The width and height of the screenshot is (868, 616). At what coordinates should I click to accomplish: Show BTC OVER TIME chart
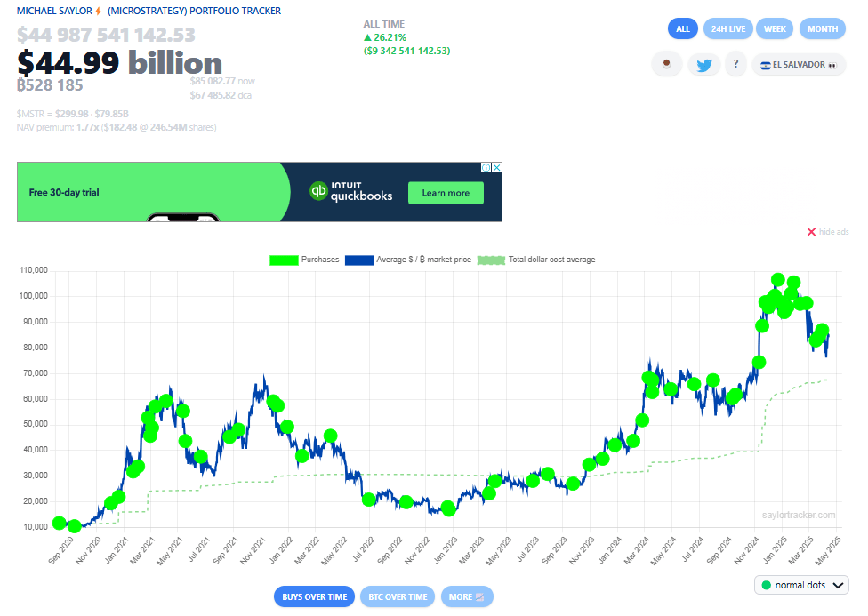(x=398, y=596)
